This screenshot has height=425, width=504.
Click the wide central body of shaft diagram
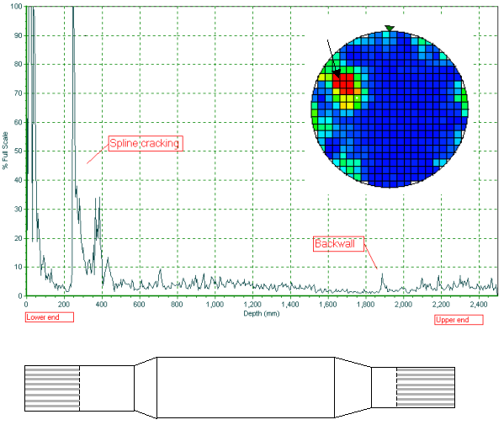click(246, 387)
